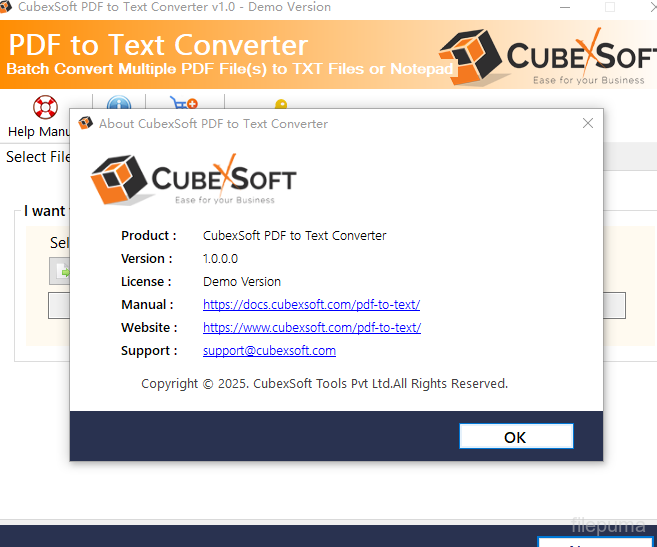Click the copyright notice text
The height and width of the screenshot is (547, 657).
click(x=324, y=384)
